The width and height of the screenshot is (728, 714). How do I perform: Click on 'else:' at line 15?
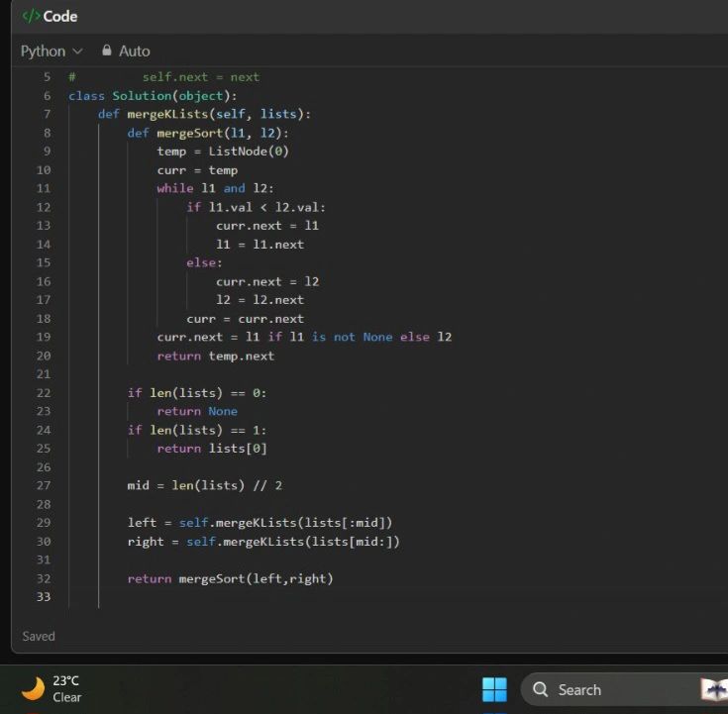(x=204, y=262)
